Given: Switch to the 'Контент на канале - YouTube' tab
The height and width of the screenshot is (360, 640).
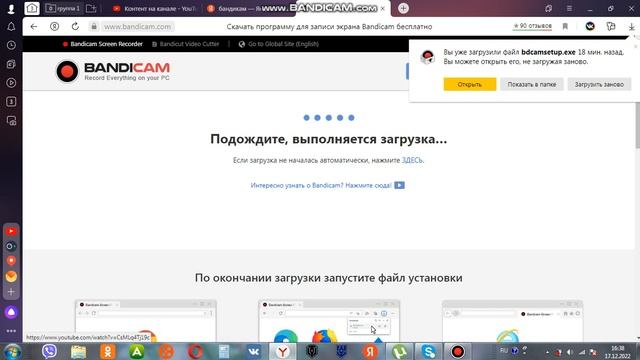Looking at the screenshot, I should point(155,9).
